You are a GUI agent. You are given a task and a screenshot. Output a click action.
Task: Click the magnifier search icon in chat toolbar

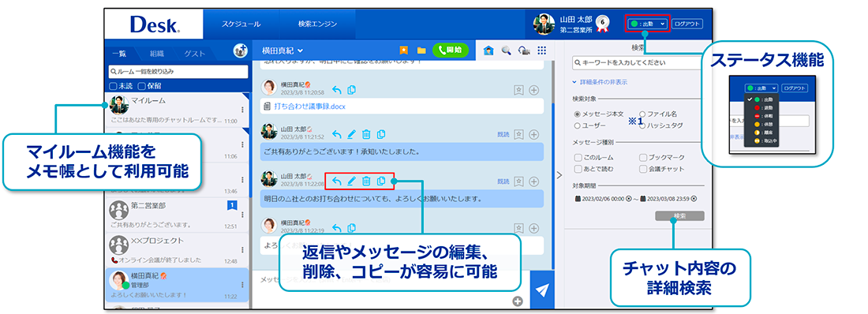click(506, 50)
